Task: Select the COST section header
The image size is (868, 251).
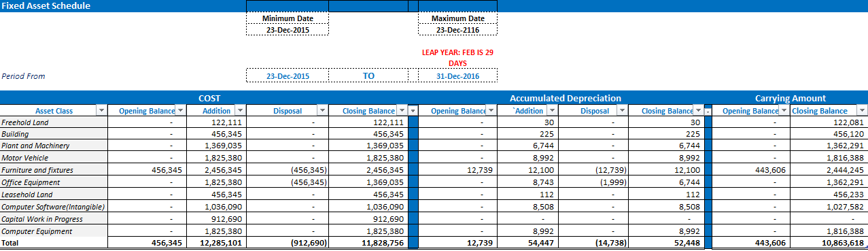Action: click(x=209, y=98)
